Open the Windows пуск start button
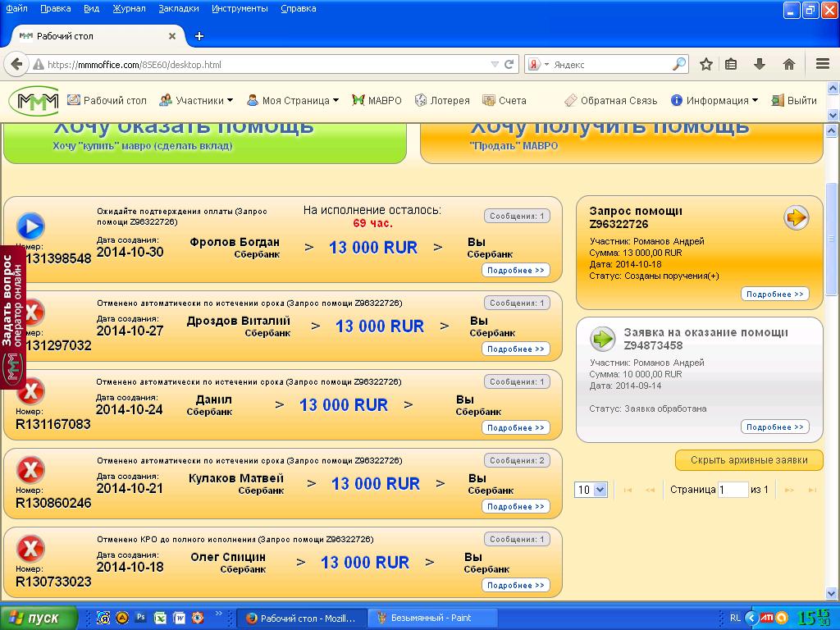 [38, 618]
